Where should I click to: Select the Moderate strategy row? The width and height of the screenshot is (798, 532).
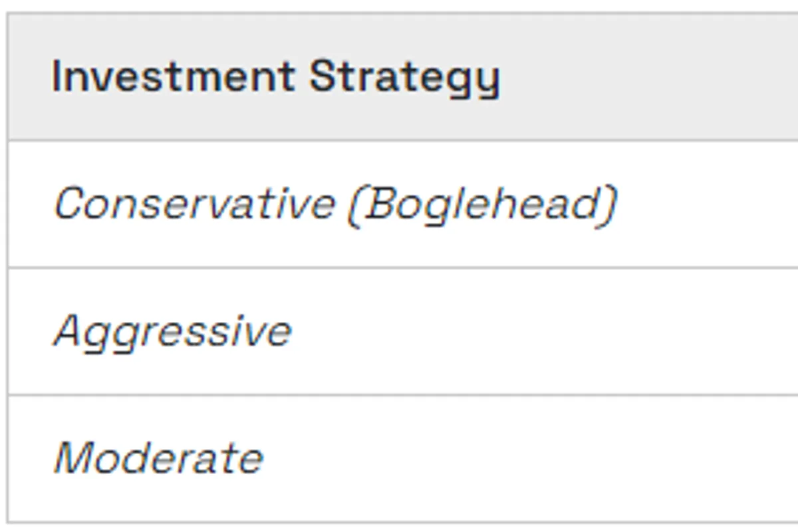point(158,458)
